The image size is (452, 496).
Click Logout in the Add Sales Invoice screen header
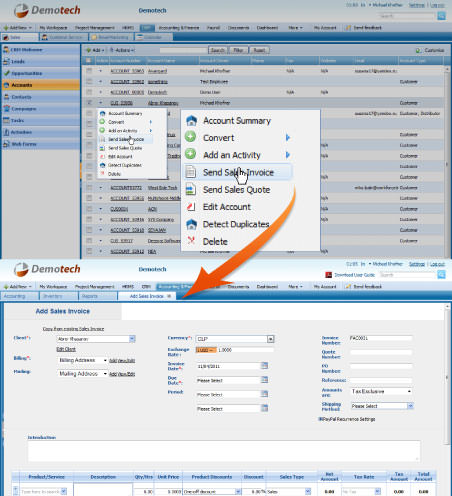coord(437,264)
